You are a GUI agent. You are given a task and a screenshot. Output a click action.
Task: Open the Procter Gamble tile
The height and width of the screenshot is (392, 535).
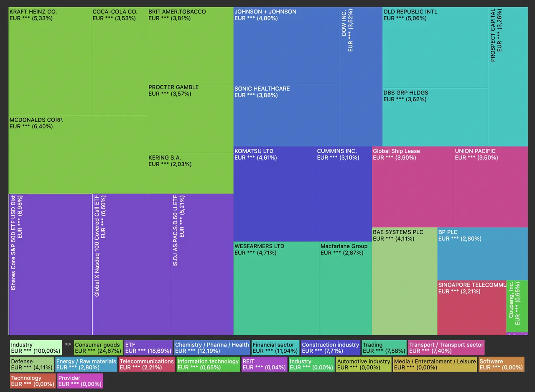[190, 118]
